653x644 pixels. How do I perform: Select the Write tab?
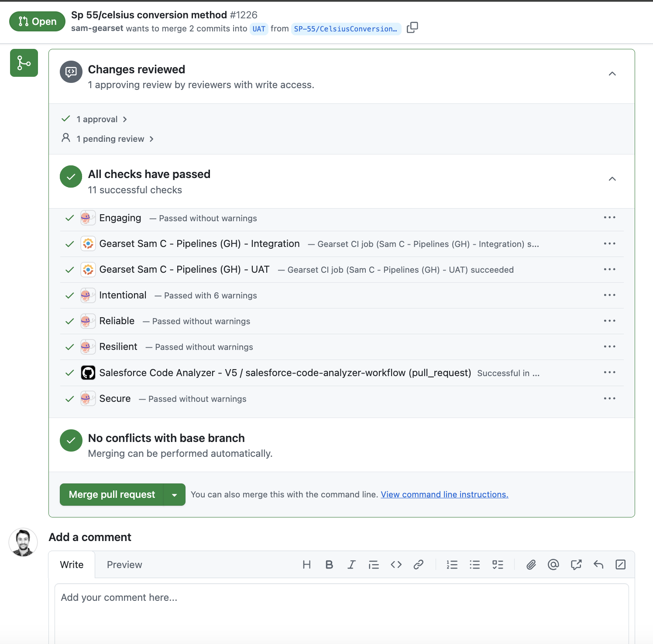pos(72,565)
